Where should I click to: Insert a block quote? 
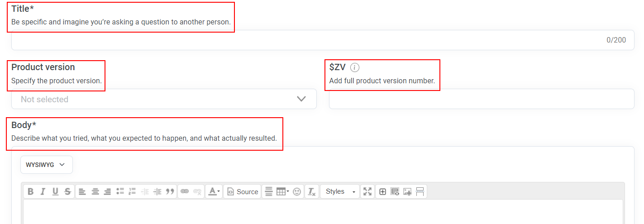[170, 192]
